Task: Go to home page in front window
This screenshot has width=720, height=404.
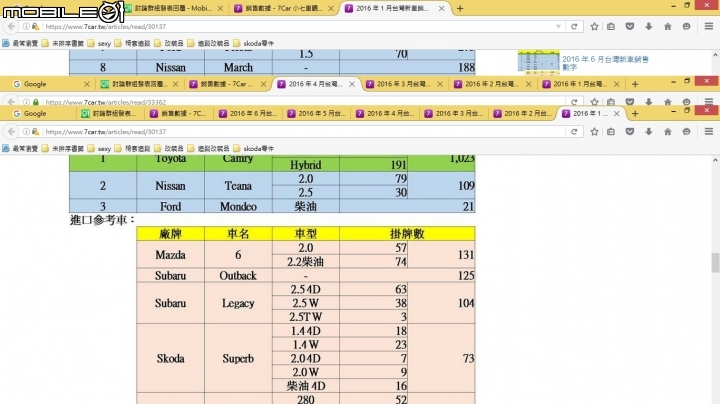Action: (x=667, y=132)
